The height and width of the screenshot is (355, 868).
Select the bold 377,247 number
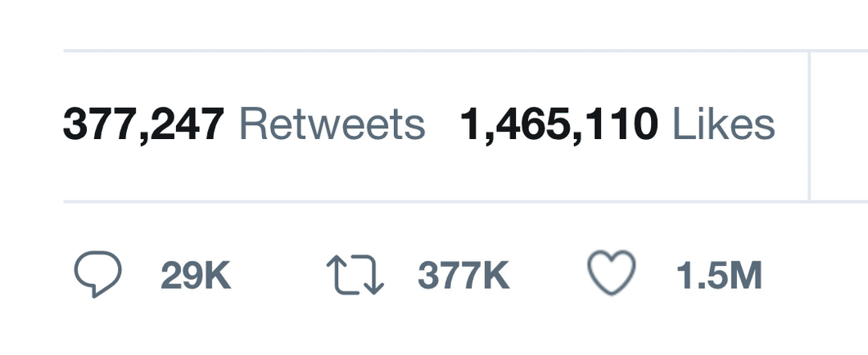(143, 125)
